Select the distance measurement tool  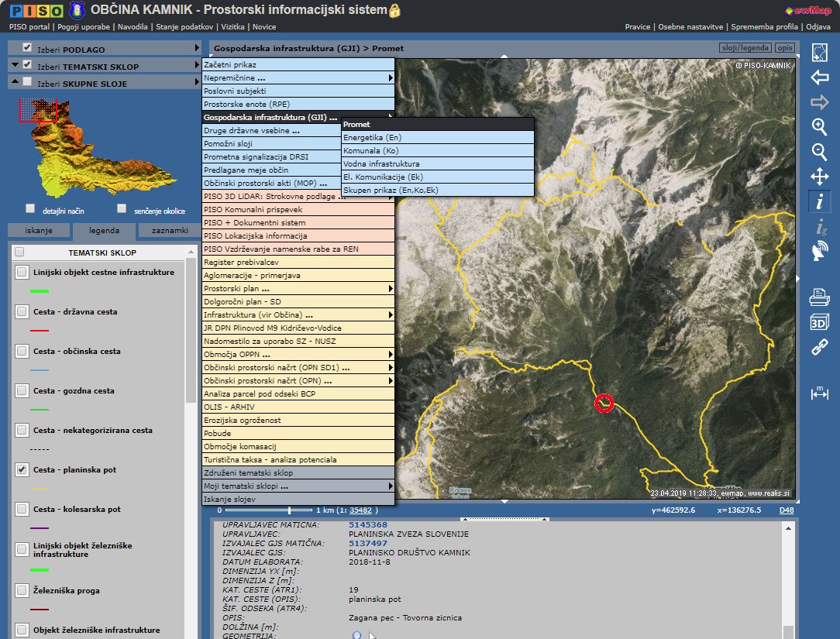[819, 393]
